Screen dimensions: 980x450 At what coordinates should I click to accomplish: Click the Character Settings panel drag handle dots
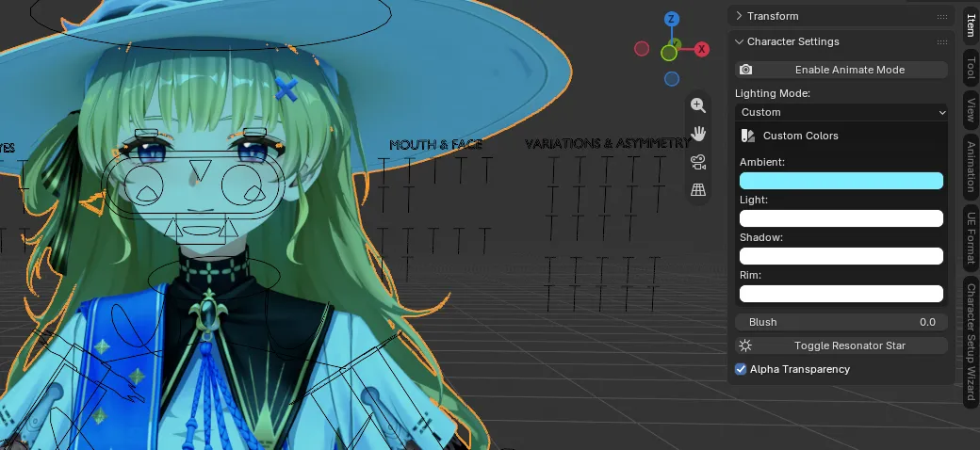[942, 41]
